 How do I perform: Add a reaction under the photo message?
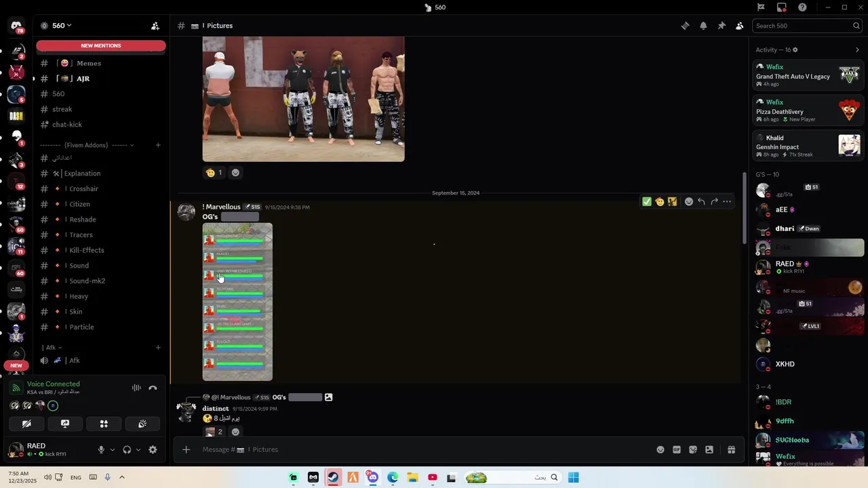click(235, 173)
